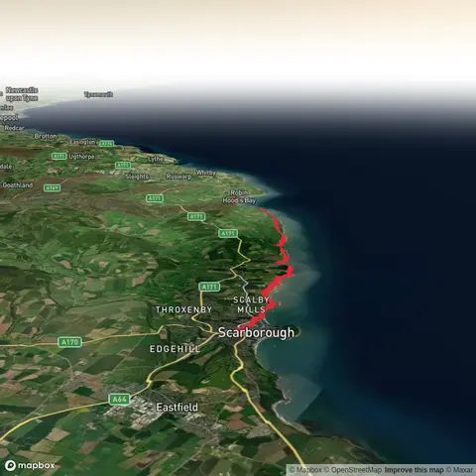Select the Ugthorpe village label
The width and height of the screenshot is (476, 476).
click(81, 157)
